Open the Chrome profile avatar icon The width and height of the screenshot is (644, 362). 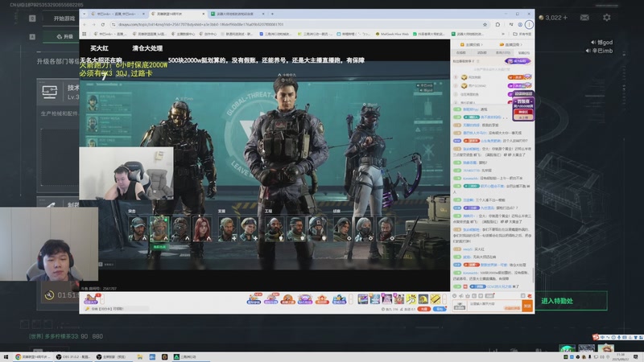pos(520,25)
